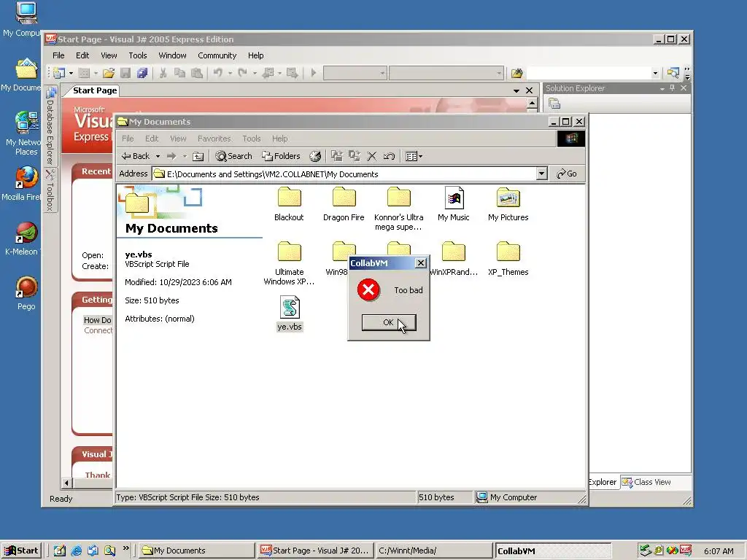Select the My Music folder
This screenshot has width=747, height=560.
click(454, 204)
